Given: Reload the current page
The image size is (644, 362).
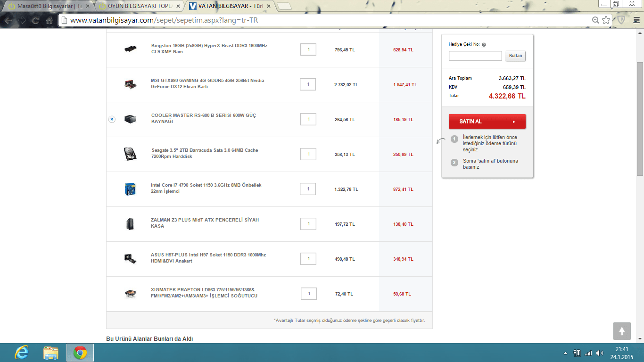Looking at the screenshot, I should pos(35,21).
